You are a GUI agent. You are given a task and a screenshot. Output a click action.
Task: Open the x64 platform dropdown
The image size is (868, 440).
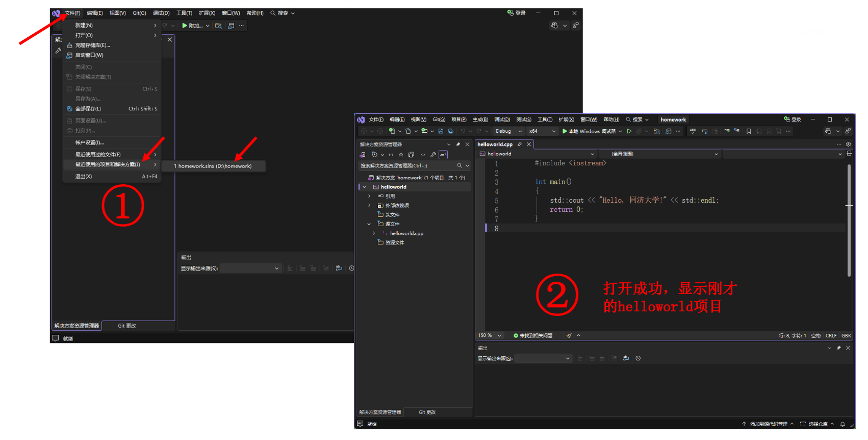pyautogui.click(x=543, y=131)
